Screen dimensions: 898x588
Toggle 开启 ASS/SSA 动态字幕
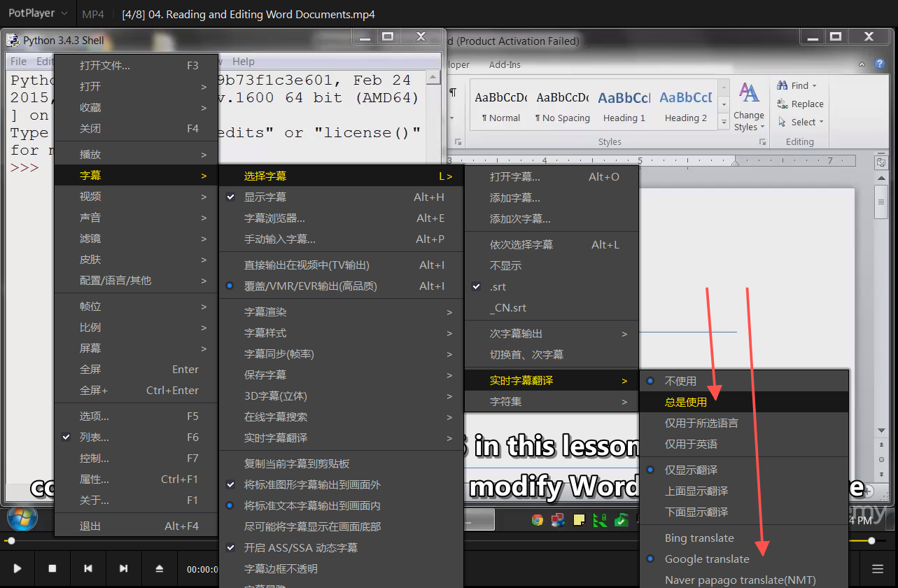342,547
